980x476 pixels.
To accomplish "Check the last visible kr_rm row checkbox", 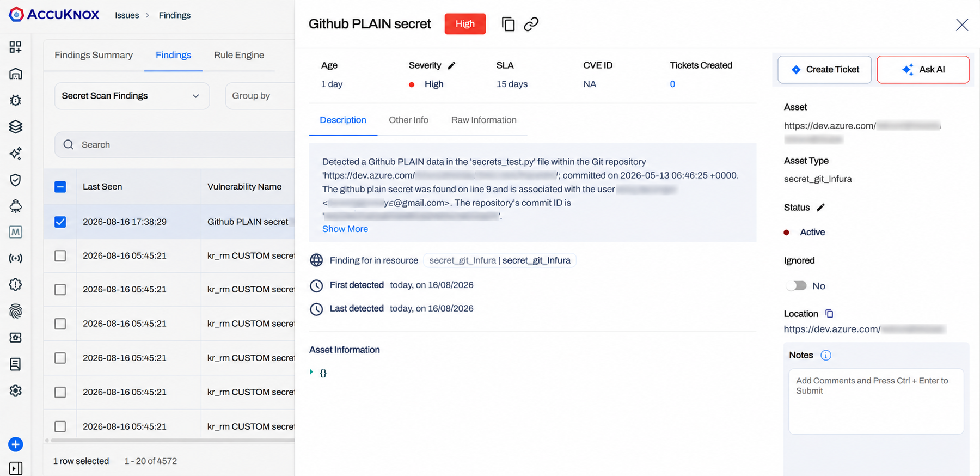I will (60, 426).
